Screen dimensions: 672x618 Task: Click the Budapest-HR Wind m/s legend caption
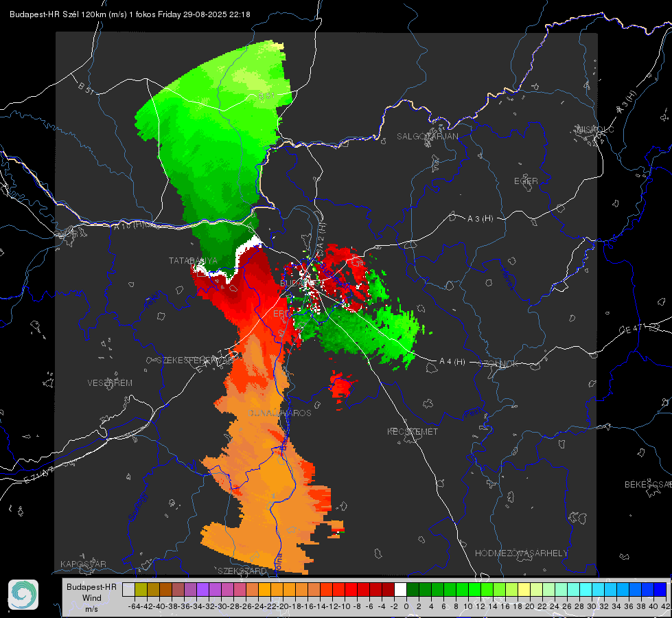(x=92, y=597)
